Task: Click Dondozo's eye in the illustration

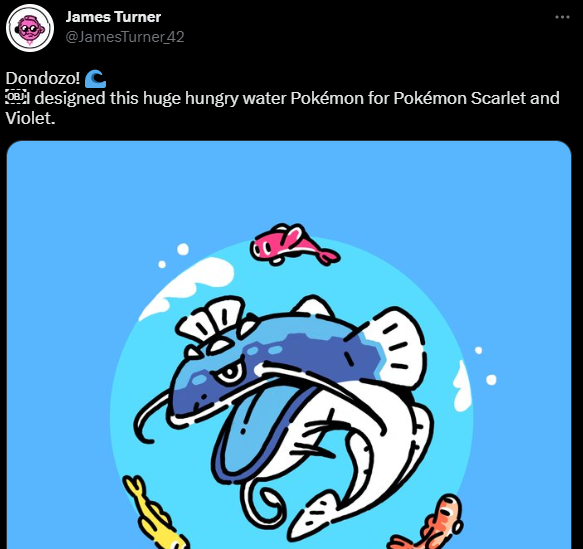Action: point(229,372)
